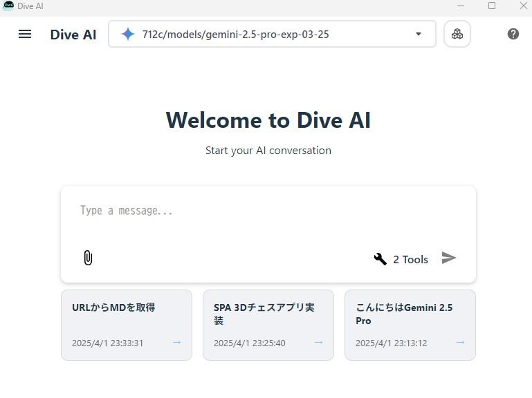Screen dimensions: 532x398
Task: Close the Dive AI window
Action: [524, 6]
